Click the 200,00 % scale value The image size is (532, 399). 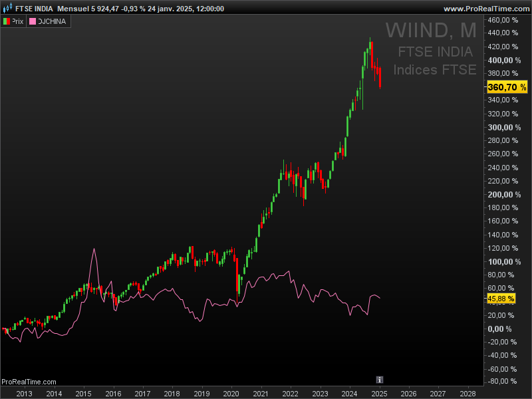pos(504,195)
